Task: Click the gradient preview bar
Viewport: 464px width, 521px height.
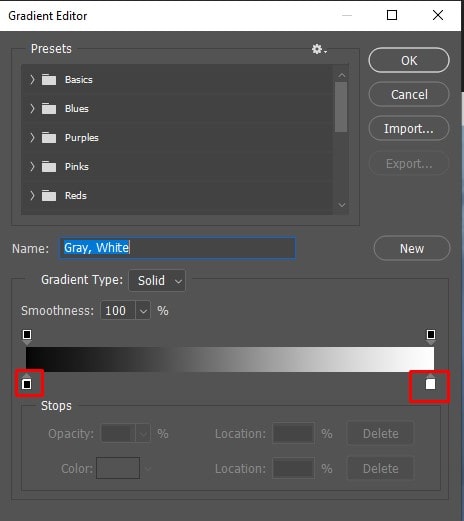Action: pyautogui.click(x=230, y=359)
